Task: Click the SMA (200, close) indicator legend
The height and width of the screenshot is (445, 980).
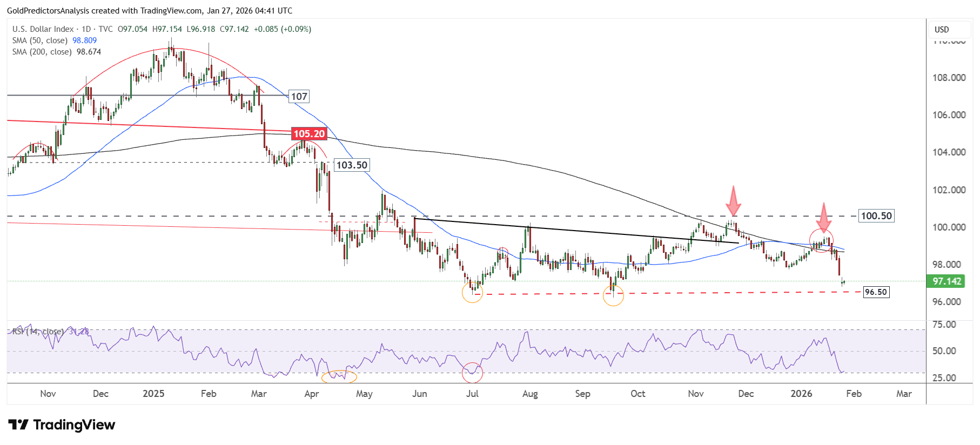Action: [42, 52]
